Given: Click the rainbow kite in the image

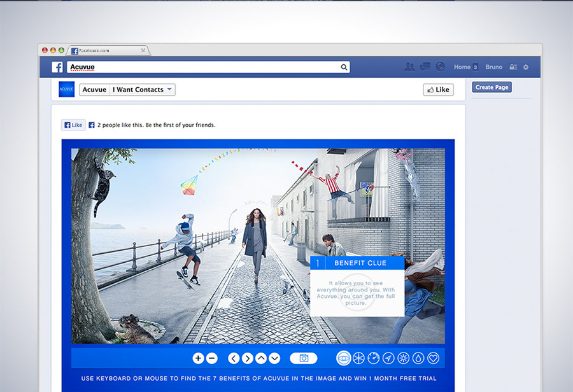Looking at the screenshot, I should (x=189, y=185).
